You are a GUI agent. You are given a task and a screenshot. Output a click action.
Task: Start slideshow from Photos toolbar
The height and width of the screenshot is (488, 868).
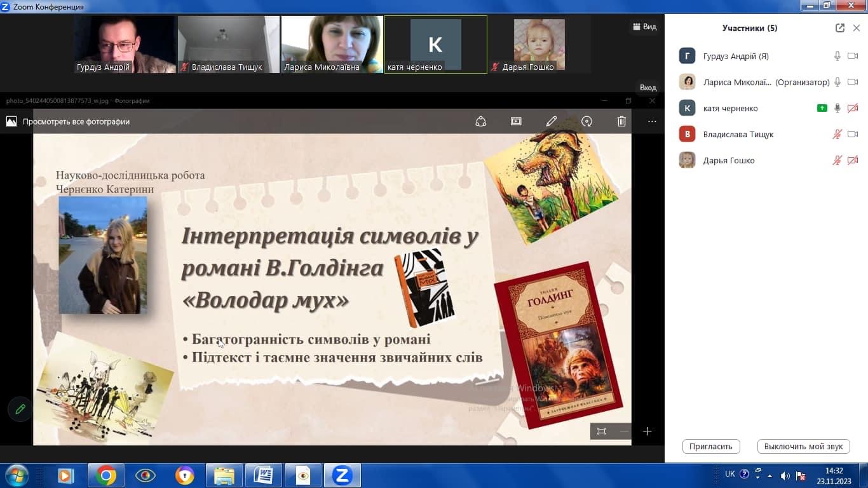tap(516, 121)
